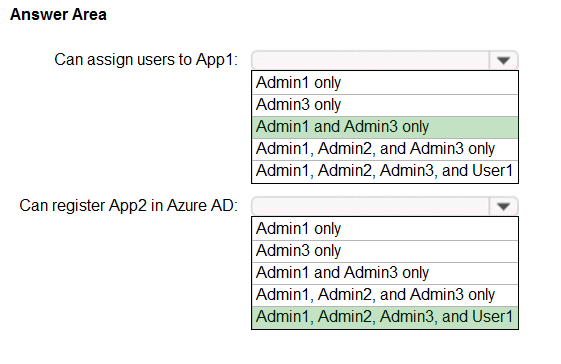This screenshot has height=364, width=561.
Task: Open the App1 assignment dropdown arrow
Action: [x=503, y=60]
